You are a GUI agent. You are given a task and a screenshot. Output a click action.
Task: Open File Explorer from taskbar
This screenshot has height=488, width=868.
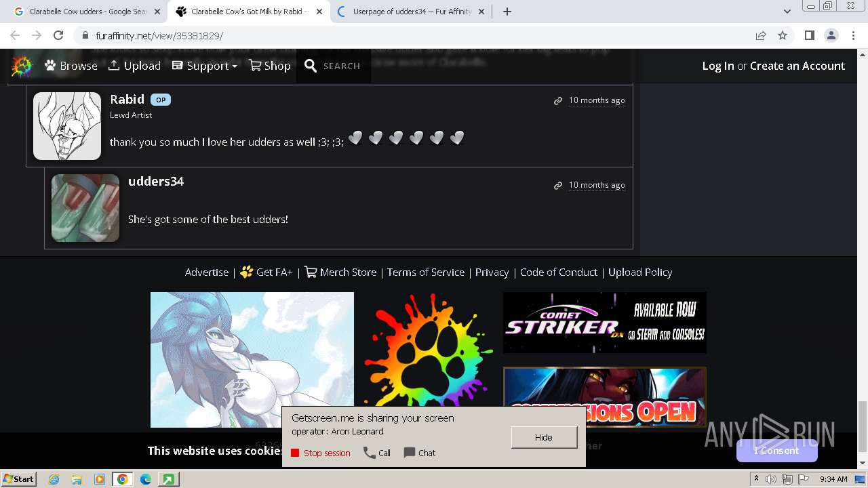pos(77,479)
